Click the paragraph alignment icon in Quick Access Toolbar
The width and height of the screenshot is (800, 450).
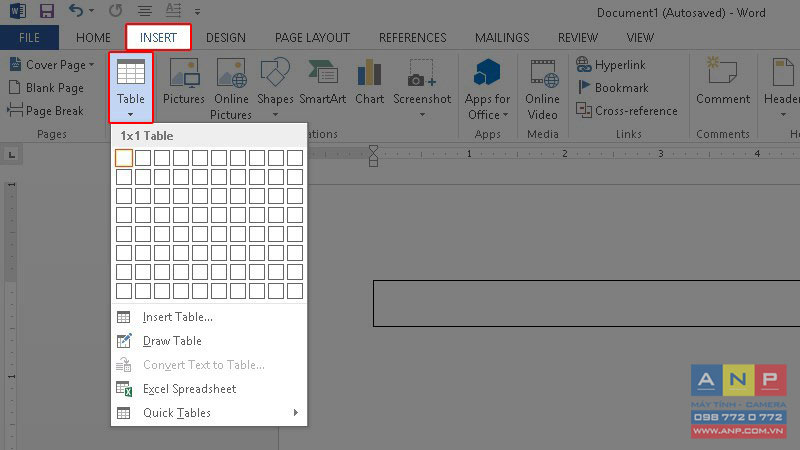145,11
